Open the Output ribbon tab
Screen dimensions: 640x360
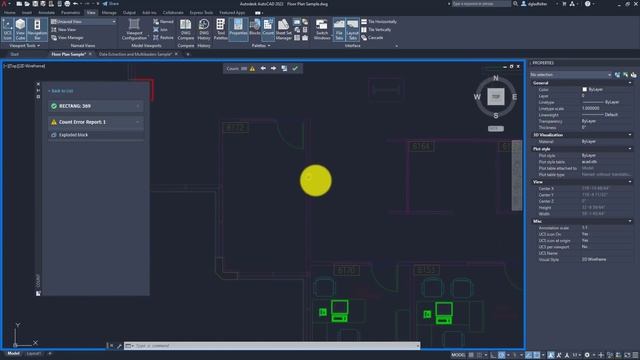pos(129,13)
